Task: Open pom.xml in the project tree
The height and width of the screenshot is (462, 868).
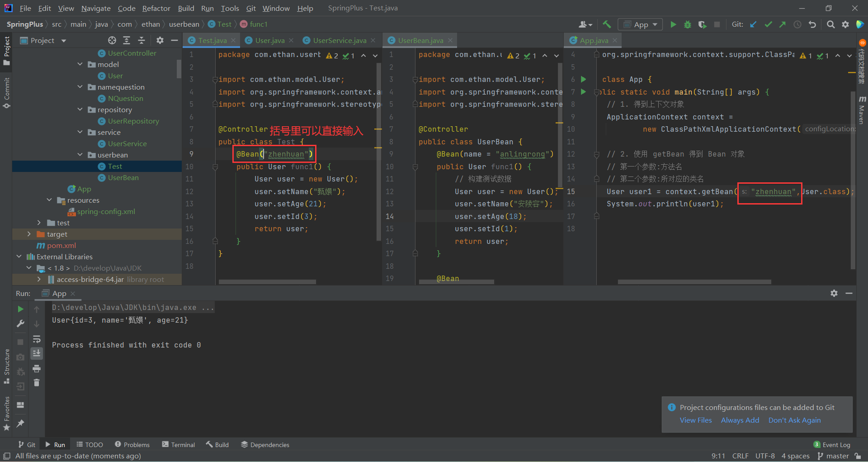Action: 61,245
